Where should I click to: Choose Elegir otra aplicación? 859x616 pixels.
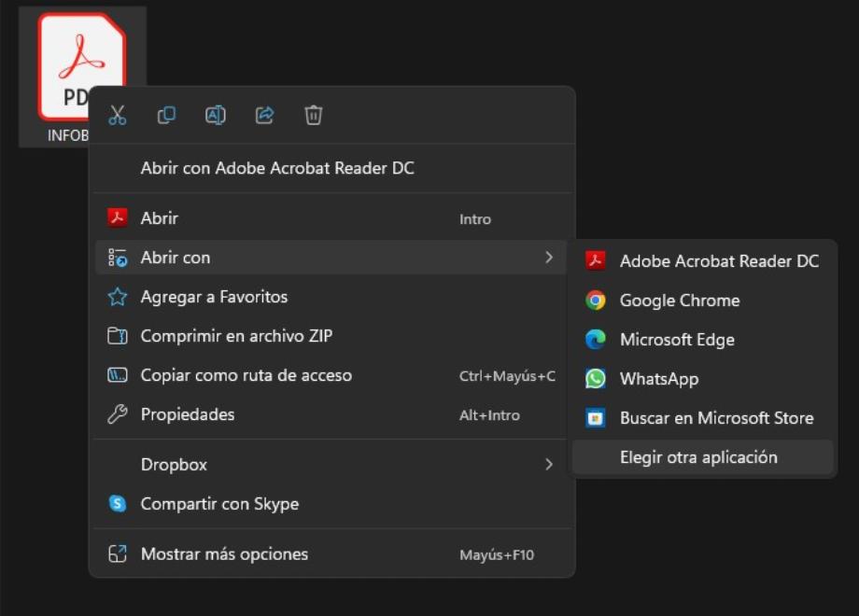(x=703, y=457)
